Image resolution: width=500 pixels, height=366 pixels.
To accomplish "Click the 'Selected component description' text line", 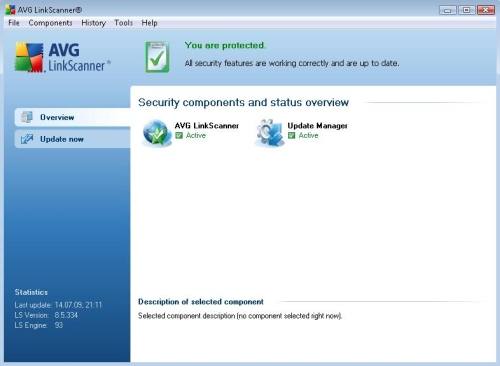I will (x=240, y=316).
